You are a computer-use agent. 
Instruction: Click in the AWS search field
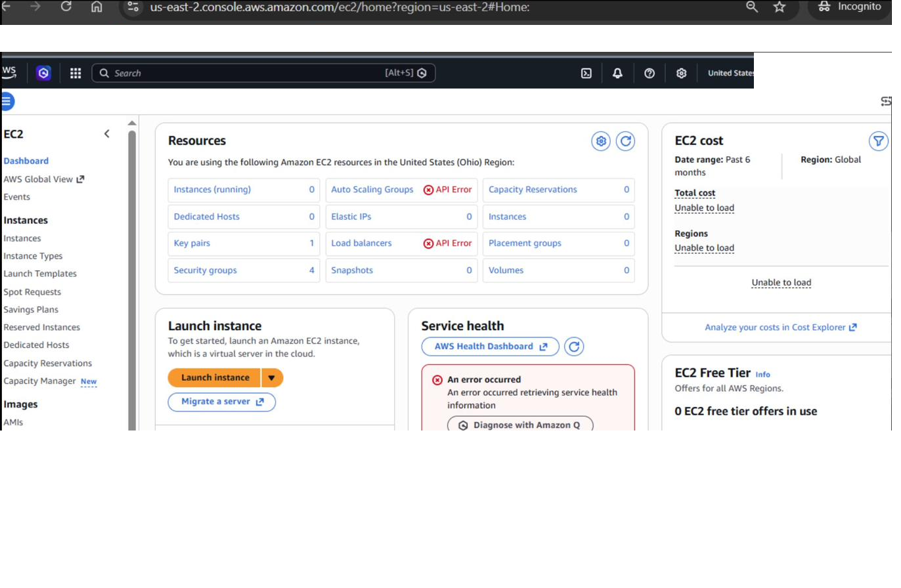click(x=263, y=73)
